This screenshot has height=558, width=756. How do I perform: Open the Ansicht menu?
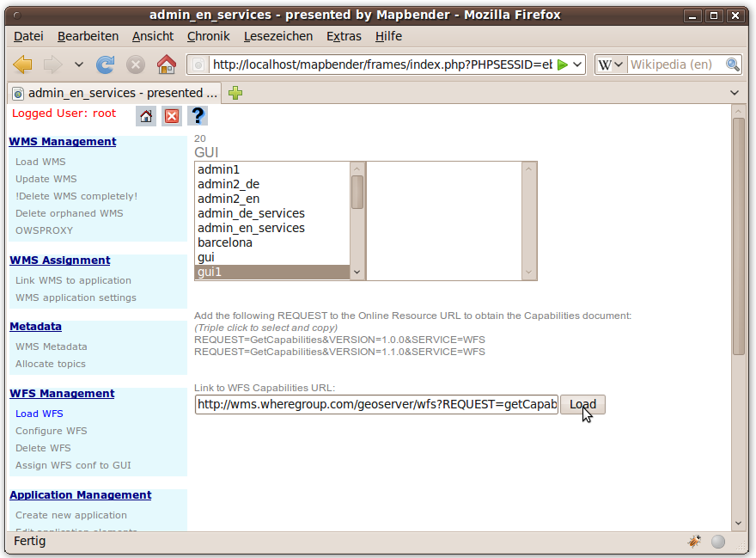point(153,36)
